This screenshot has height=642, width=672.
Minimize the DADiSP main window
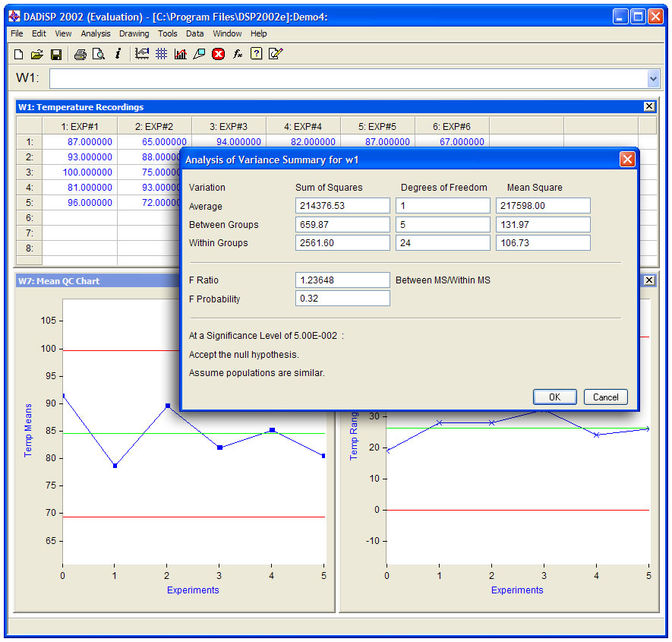[x=620, y=17]
